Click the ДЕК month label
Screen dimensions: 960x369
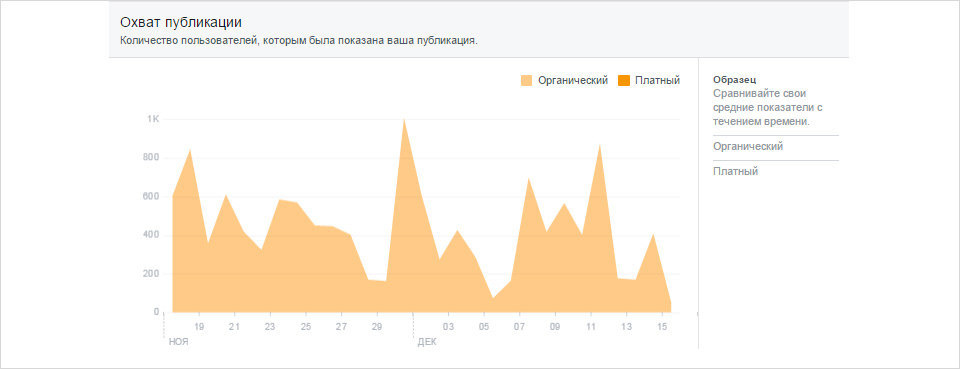(x=427, y=341)
